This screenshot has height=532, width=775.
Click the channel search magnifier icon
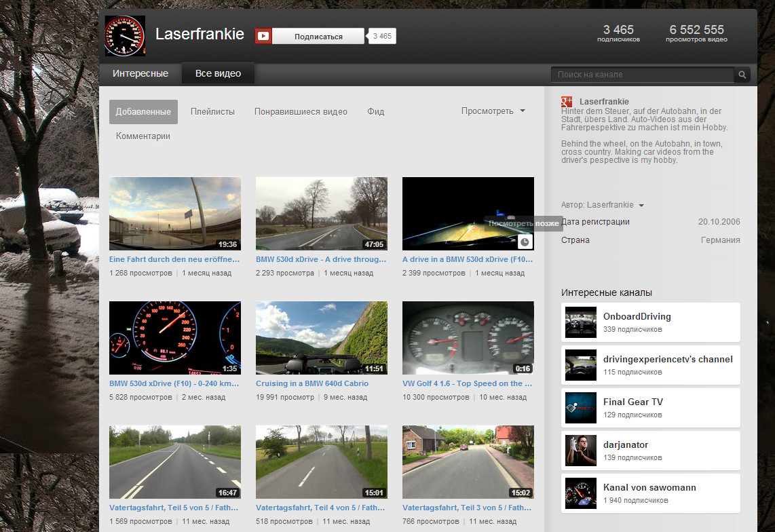click(x=742, y=75)
